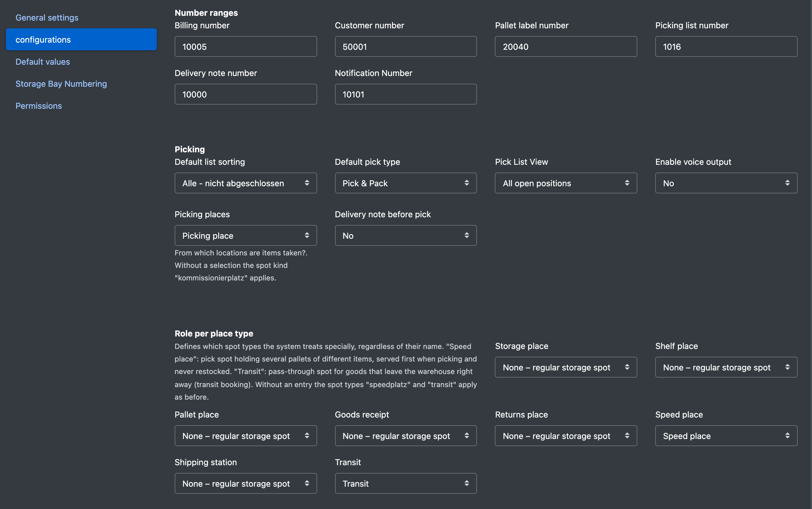
Task: Click the 'Defines which spot types' description paragraph
Action: (x=326, y=372)
